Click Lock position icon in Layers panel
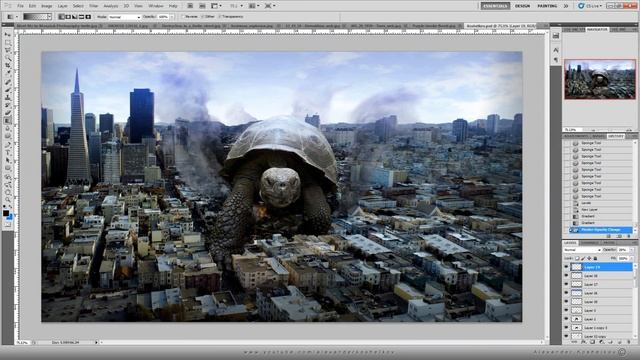 (589, 258)
